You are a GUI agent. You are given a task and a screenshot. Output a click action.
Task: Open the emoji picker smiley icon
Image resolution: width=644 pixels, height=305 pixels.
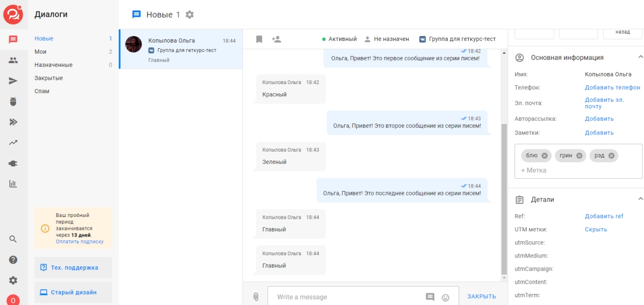point(445,297)
